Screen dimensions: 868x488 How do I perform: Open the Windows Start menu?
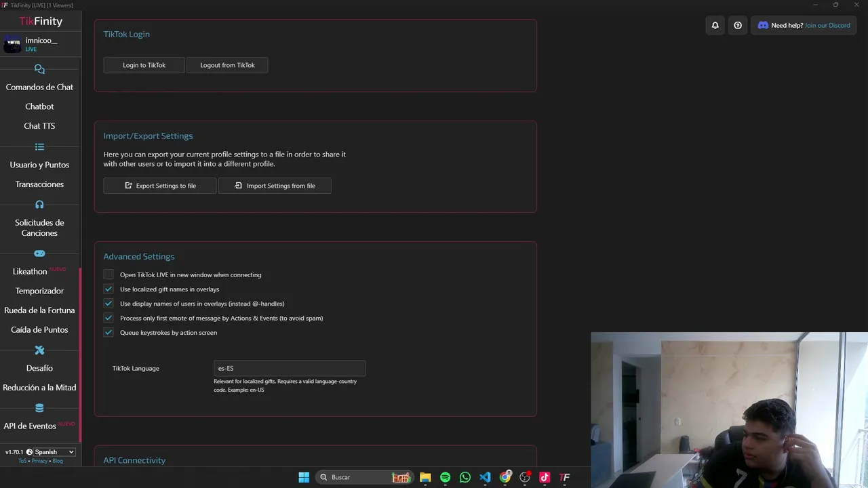pyautogui.click(x=304, y=477)
